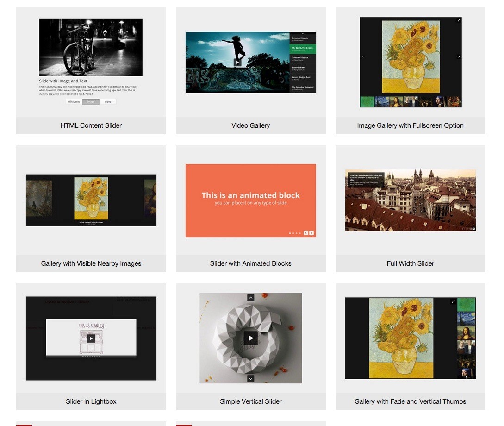Open fullscreen in Gallery with Fade and Vertical Thumbs
504x426 pixels.
tap(453, 301)
